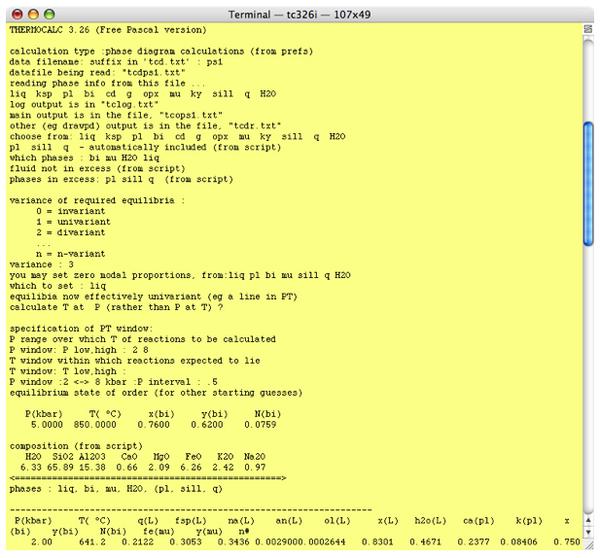This screenshot has width=600, height=558.
Task: Click the '2 = divariant' line
Action: (70, 233)
